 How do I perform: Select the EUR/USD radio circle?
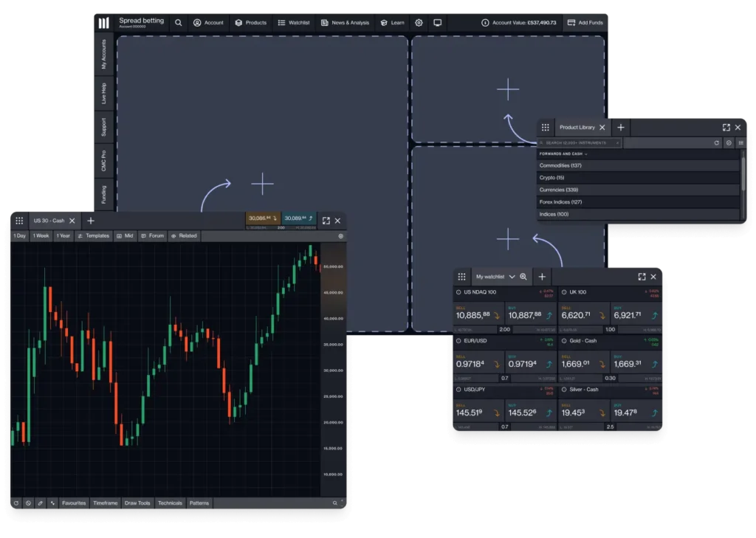[x=458, y=341]
